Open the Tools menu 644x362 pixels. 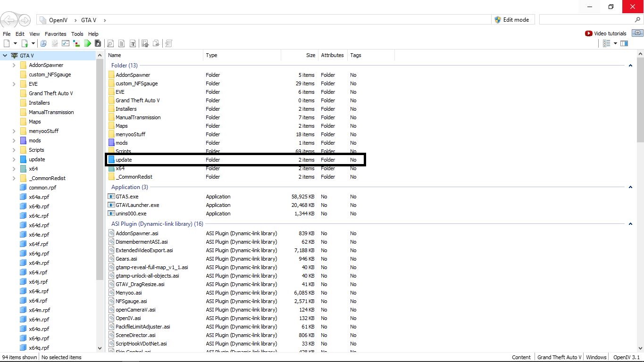coord(77,34)
